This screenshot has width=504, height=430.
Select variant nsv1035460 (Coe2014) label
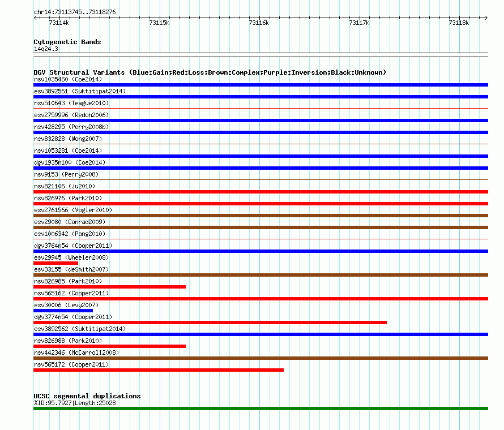tap(68, 79)
